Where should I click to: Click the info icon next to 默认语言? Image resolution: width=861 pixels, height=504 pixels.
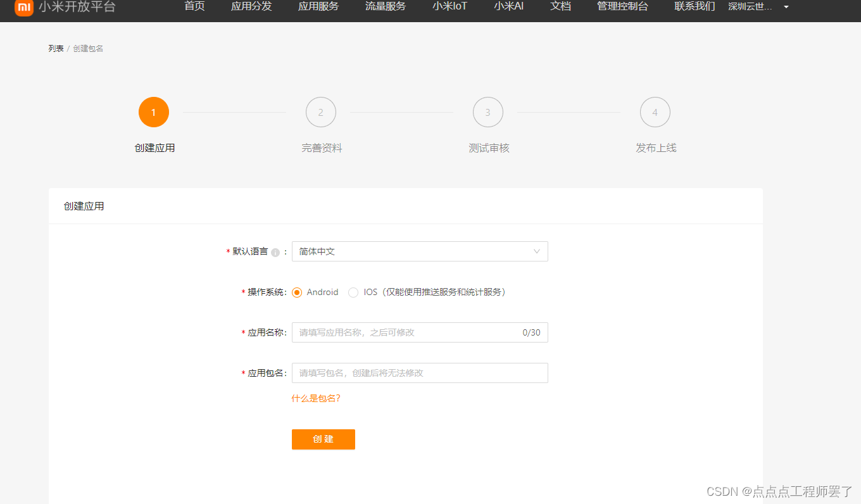click(275, 252)
